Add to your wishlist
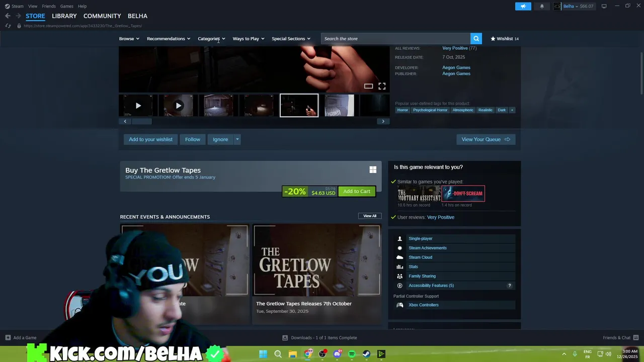 tap(150, 139)
